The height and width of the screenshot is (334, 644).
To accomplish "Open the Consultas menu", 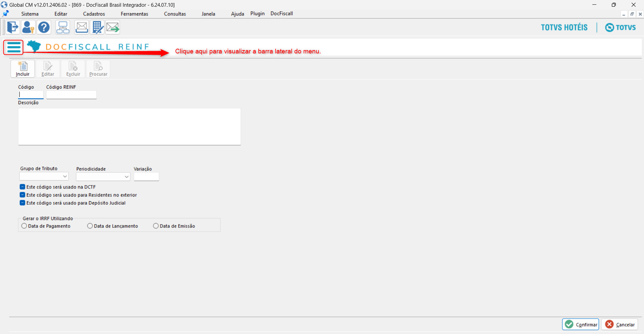I will tap(175, 14).
